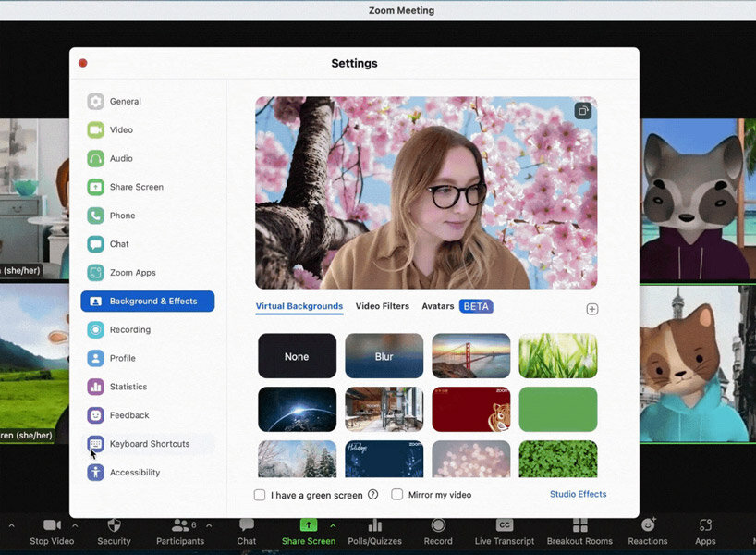
Task: Select the solid green background swatch
Action: click(x=558, y=409)
